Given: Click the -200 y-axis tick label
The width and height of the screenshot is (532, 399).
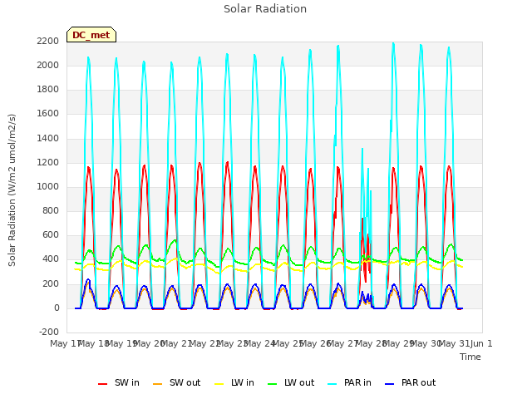Looking at the screenshot, I should [x=49, y=332].
